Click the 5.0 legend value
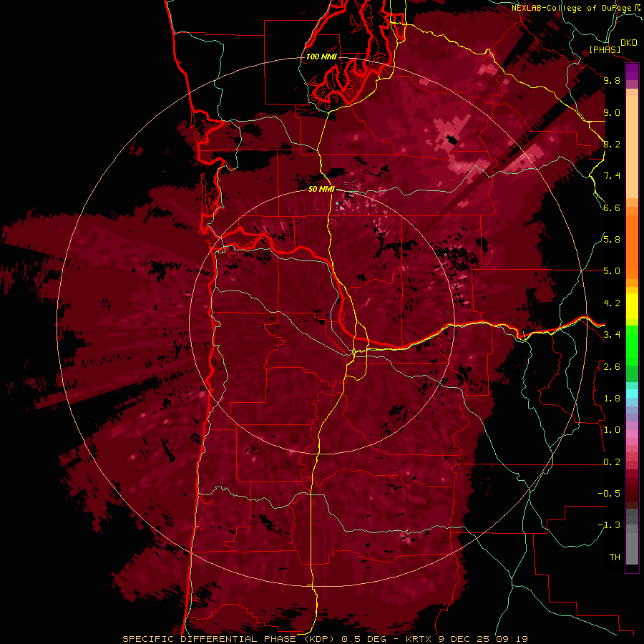 612,271
